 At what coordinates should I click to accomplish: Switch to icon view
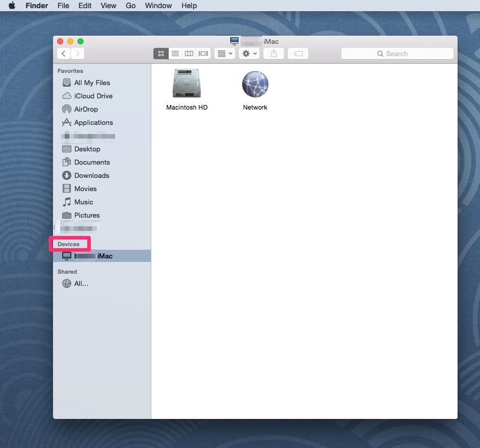click(x=161, y=54)
